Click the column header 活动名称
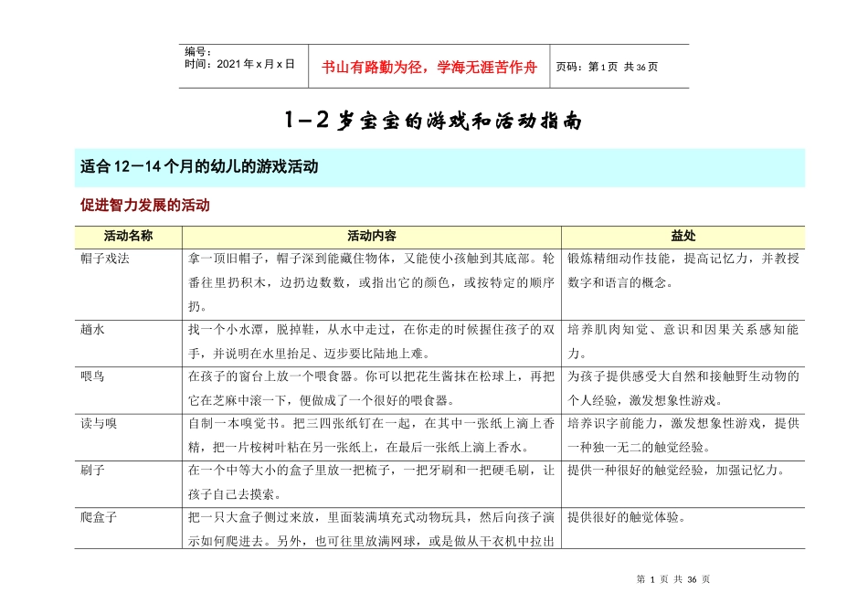Screen dimensions: 868x614 point(129,237)
